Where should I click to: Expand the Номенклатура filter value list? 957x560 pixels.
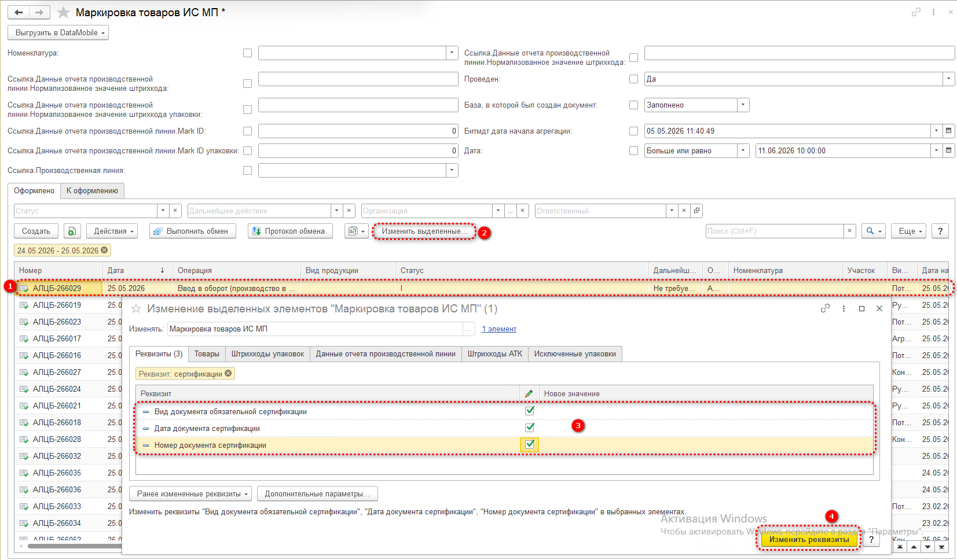pos(452,53)
